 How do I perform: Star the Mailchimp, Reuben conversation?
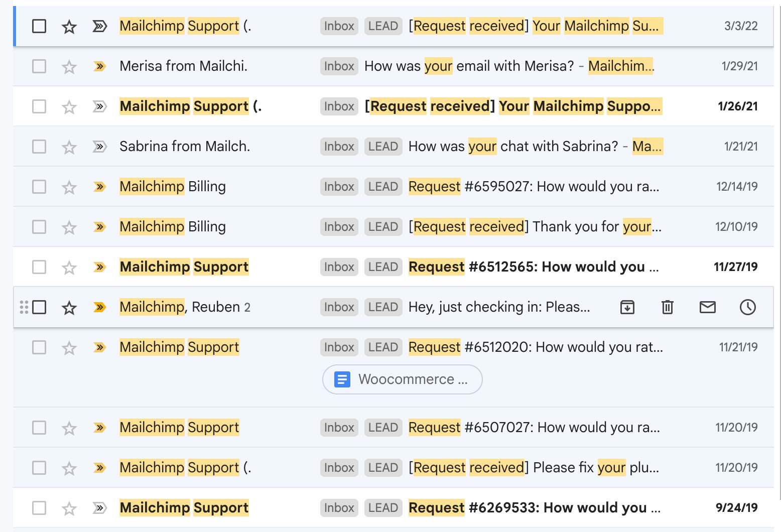coord(69,307)
